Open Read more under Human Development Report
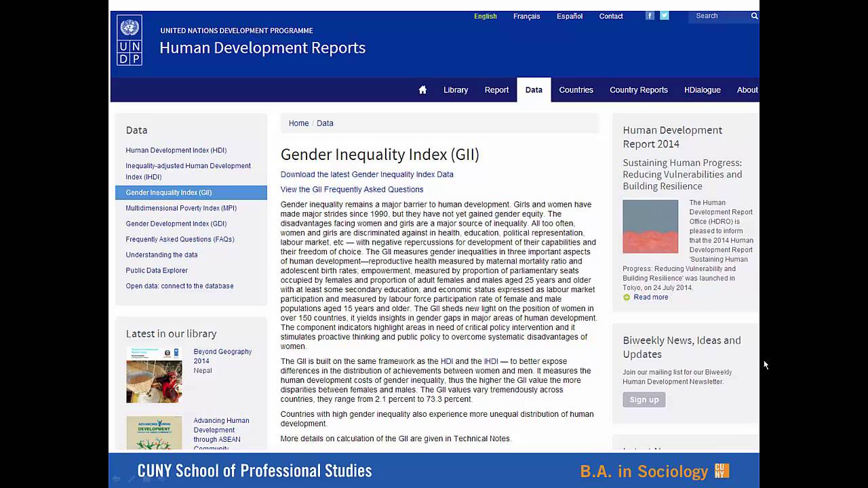 [x=651, y=298]
